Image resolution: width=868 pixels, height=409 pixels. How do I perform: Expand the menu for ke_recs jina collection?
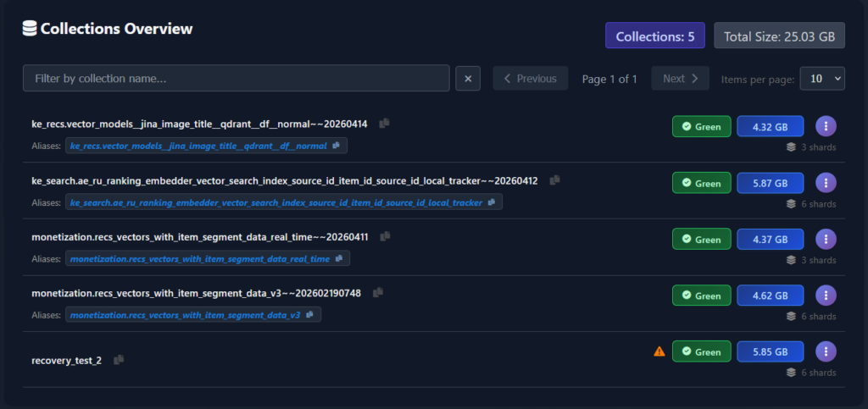click(x=826, y=126)
